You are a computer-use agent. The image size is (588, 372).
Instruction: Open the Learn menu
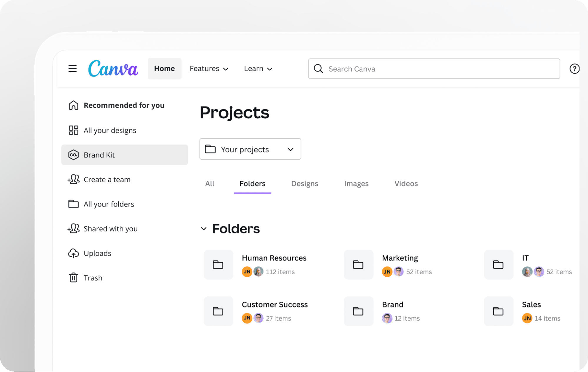258,69
